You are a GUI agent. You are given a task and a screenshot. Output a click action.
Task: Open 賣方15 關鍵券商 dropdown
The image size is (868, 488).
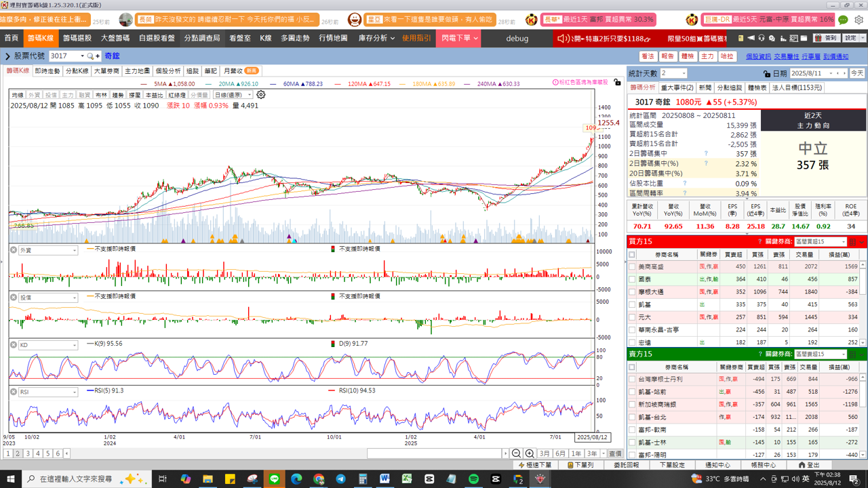821,354
